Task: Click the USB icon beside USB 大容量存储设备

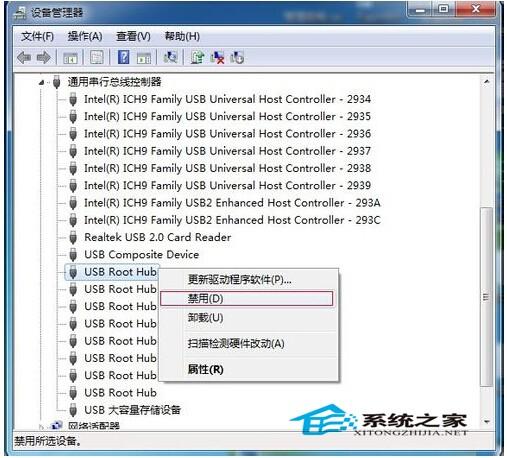Action: tap(73, 410)
